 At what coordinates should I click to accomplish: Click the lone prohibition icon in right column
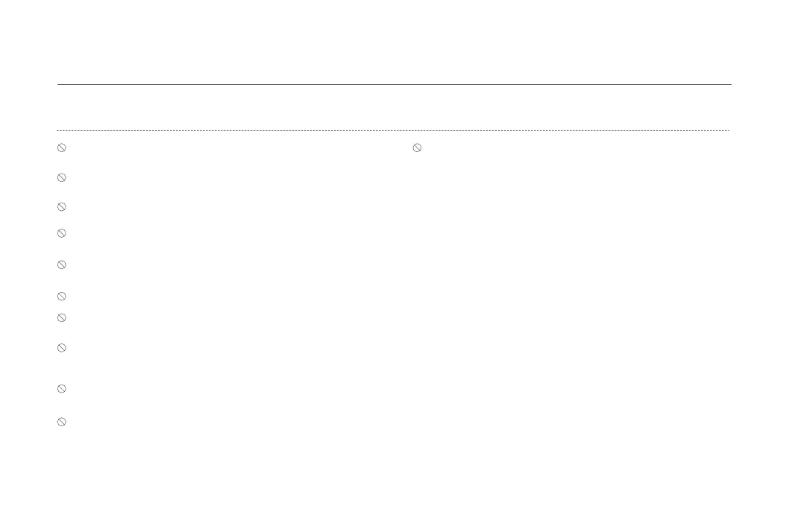tap(417, 148)
